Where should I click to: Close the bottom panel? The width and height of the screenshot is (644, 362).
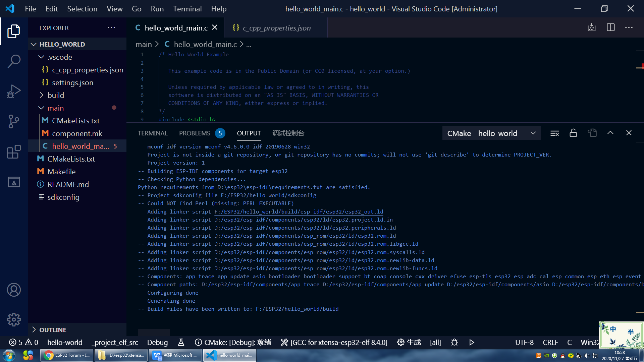[x=629, y=133]
